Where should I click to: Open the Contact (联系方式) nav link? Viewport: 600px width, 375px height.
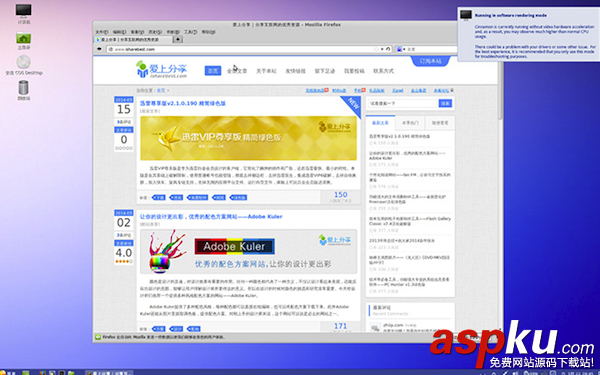click(x=383, y=71)
